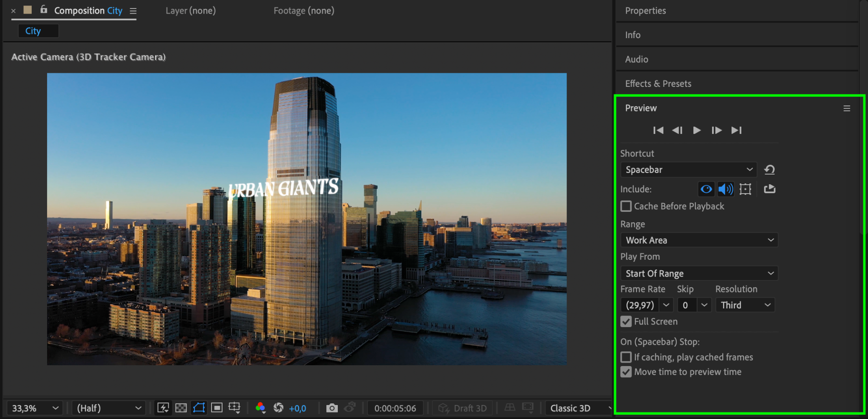This screenshot has width=868, height=419.
Task: Open the Resolution dropdown set to Third
Action: coord(745,305)
